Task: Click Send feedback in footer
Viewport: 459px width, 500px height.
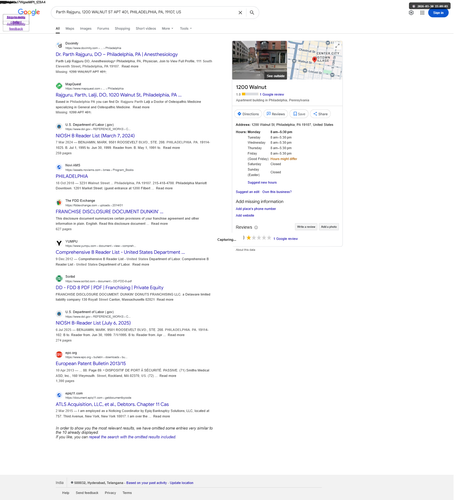Action: point(87,493)
